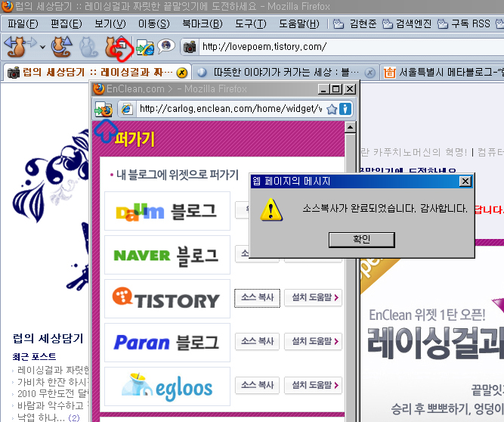Image resolution: width=504 pixels, height=422 pixels.
Task: Click the camera site icon beside main URL
Action: click(190, 48)
